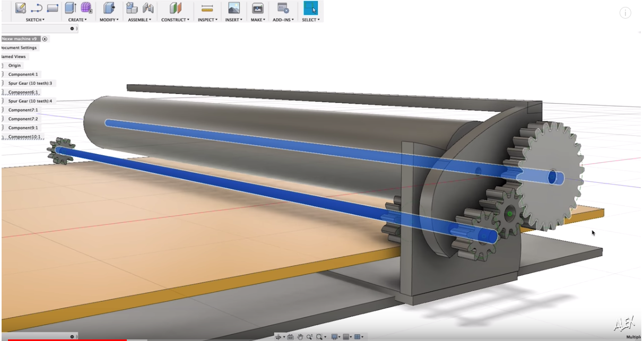Click the Measure ruler icon
The height and width of the screenshot is (341, 644).
[x=207, y=8]
